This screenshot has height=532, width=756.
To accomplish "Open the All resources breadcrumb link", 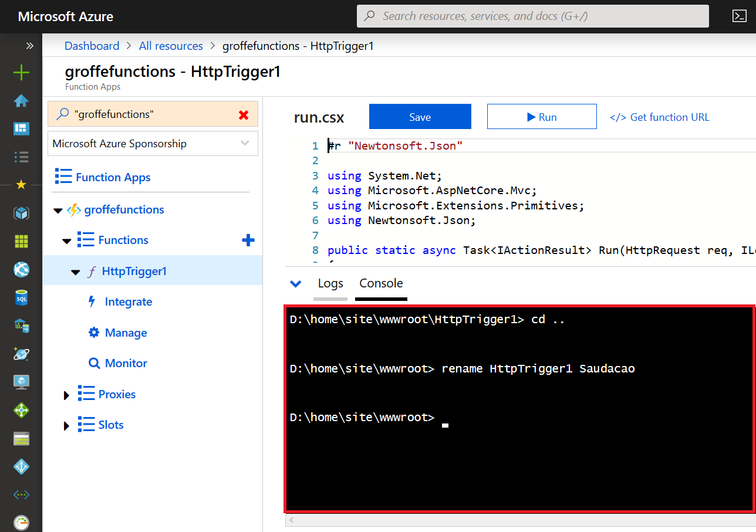I will click(x=171, y=46).
